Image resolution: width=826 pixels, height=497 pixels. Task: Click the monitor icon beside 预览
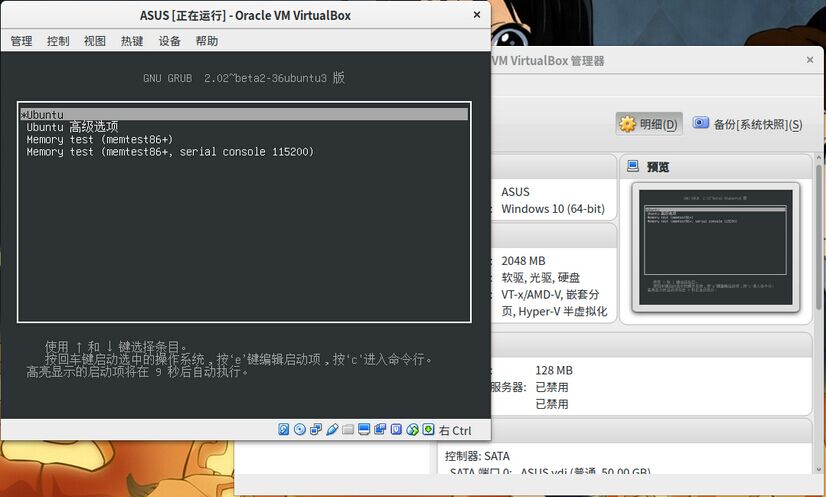[633, 166]
